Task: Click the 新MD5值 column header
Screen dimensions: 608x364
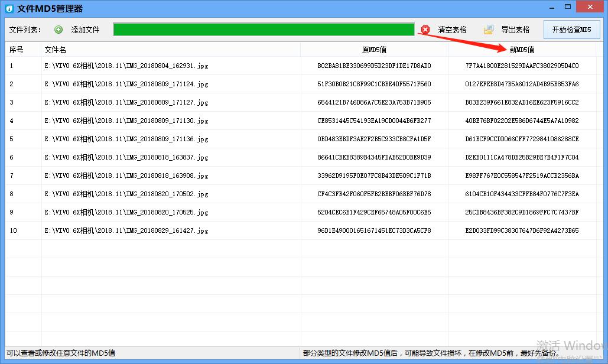Action: [522, 50]
